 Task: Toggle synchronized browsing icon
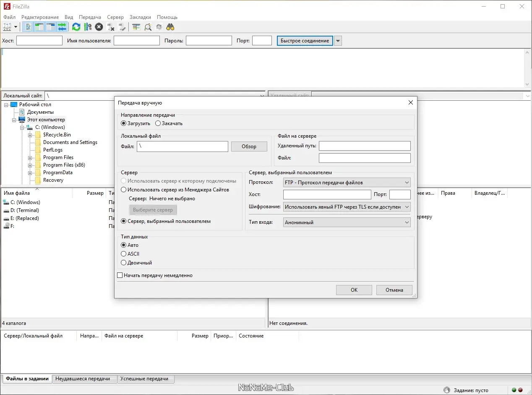click(159, 27)
